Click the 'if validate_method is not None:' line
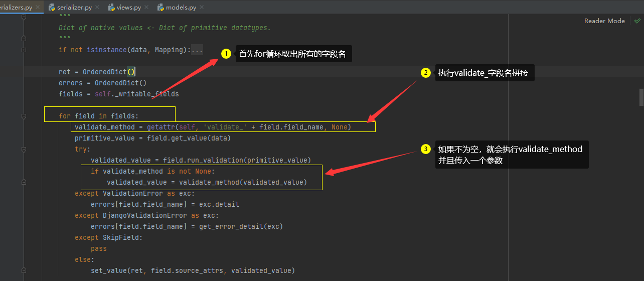644x281 pixels. 153,171
